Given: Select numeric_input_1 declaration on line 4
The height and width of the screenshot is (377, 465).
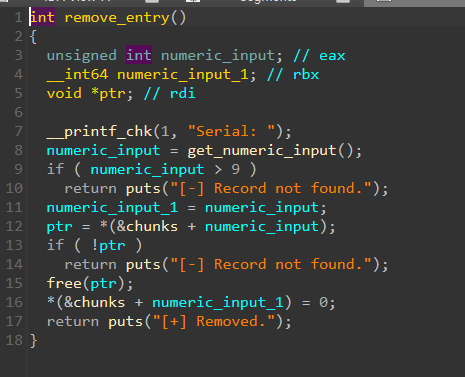Looking at the screenshot, I should point(183,74).
